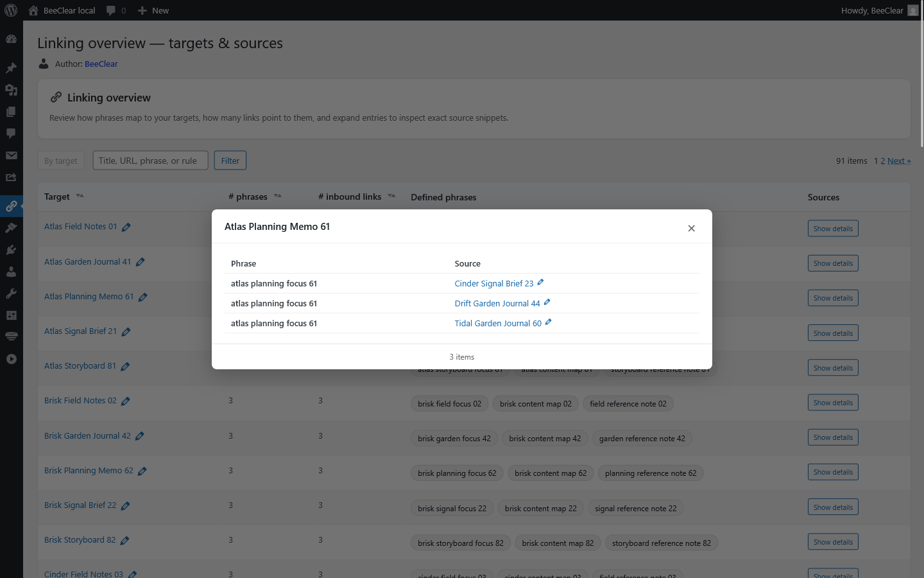This screenshot has width=924, height=578.
Task: Open the New menu in the admin toolbar
Action: pos(153,10)
